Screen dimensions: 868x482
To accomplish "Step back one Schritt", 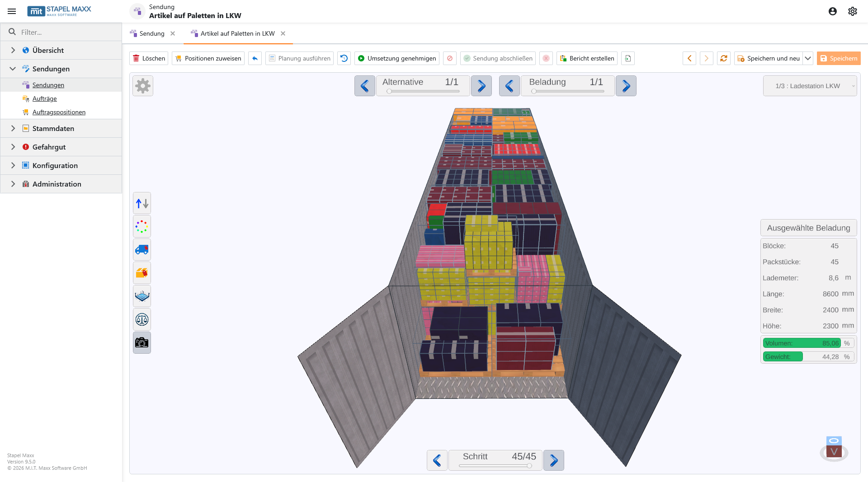I will click(x=437, y=460).
